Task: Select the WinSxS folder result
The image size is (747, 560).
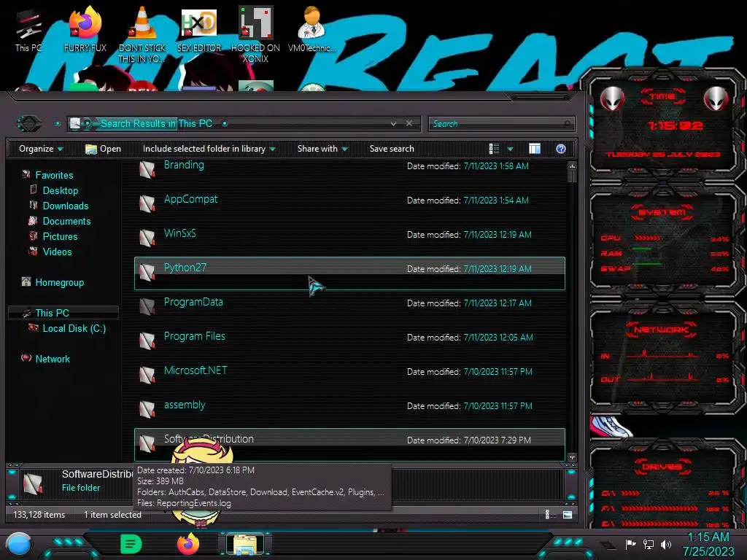Action: pos(349,239)
